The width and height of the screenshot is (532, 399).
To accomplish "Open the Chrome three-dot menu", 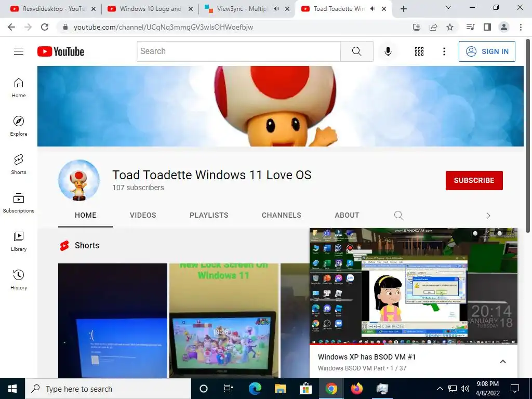I will point(521,27).
